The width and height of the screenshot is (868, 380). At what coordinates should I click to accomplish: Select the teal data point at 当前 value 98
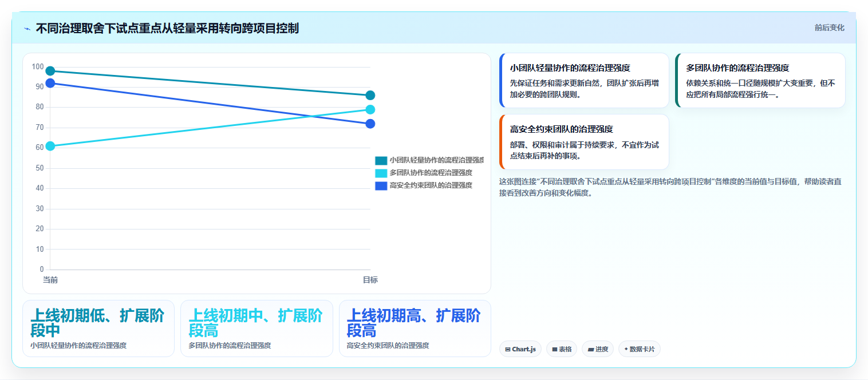[x=50, y=71]
